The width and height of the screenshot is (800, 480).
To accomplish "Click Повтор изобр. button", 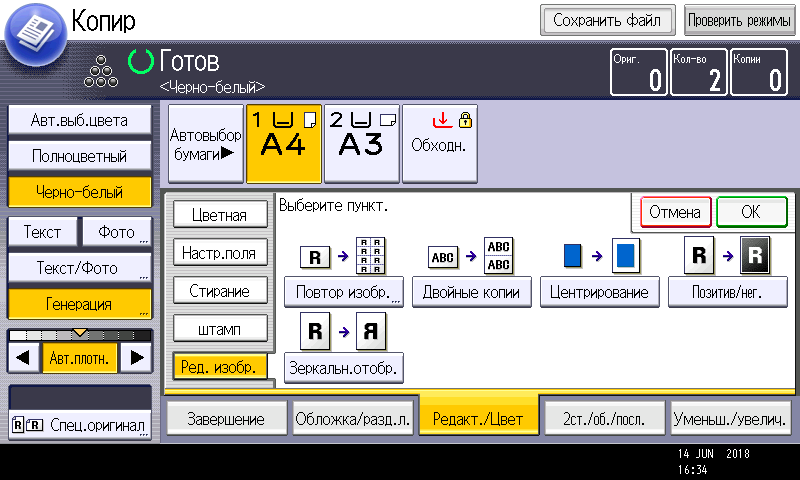I will click(x=343, y=292).
